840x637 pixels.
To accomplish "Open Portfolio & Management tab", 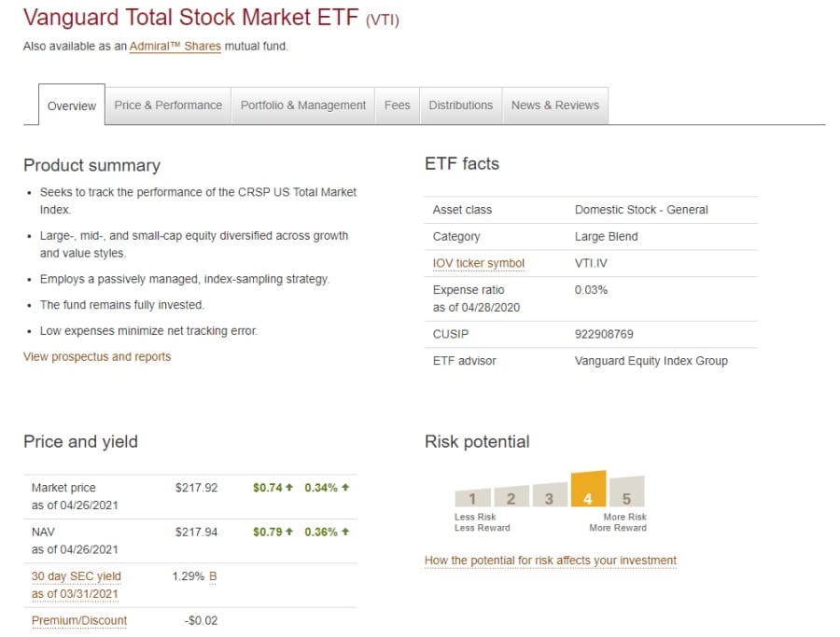I will [x=303, y=105].
